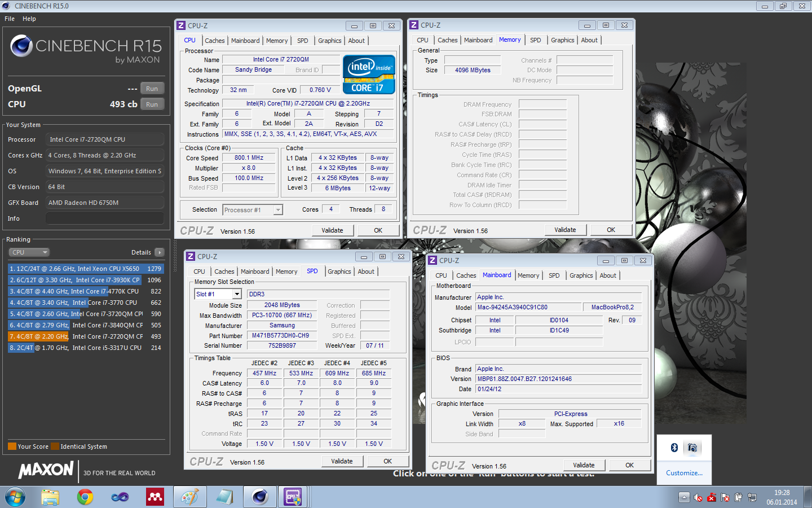This screenshot has width=812, height=508.
Task: Select ranking row Intel Core i5-3317U
Action: (86, 348)
